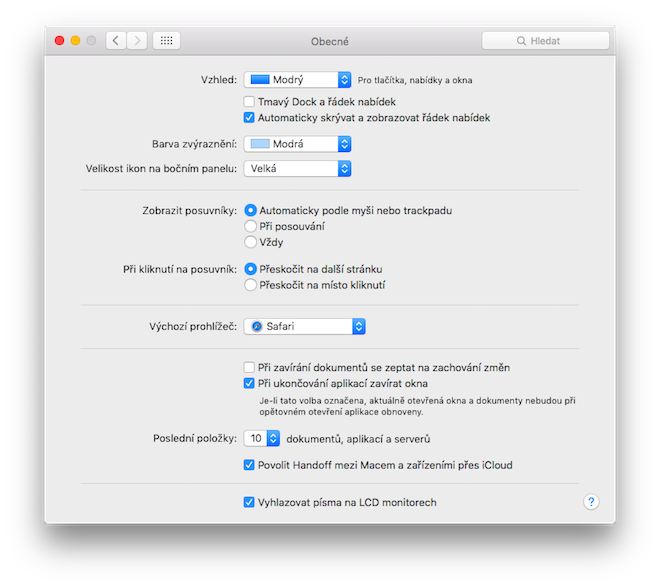The width and height of the screenshot is (660, 587).
Task: Disable Vyhlazovat písma na LCD monitorech
Action: (x=249, y=502)
